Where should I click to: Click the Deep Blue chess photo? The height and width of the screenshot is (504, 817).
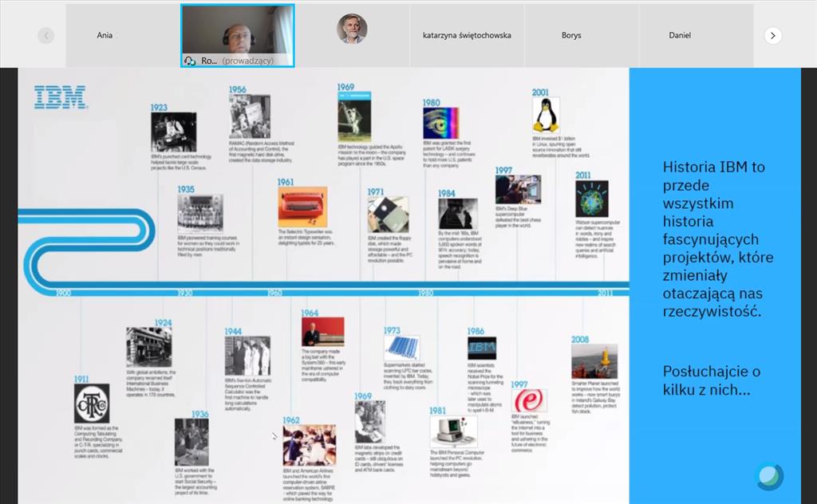point(518,190)
